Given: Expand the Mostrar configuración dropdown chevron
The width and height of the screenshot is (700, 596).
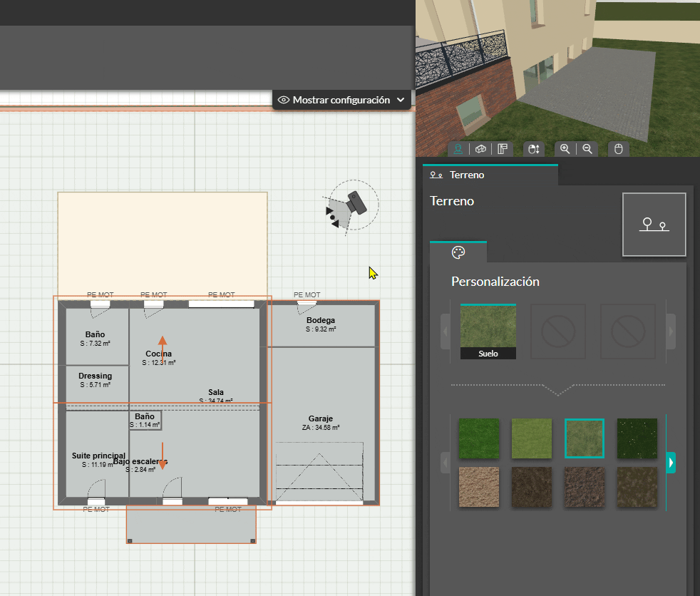Looking at the screenshot, I should coord(401,100).
